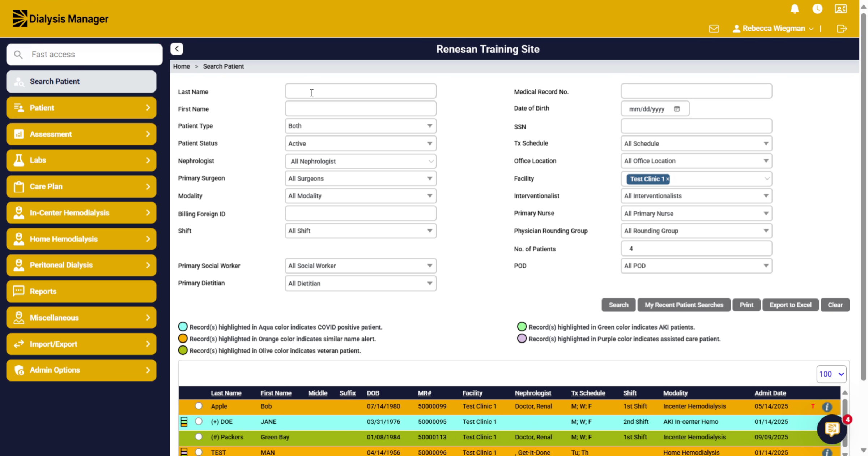Click the clock icon in header
This screenshot has height=456, width=868.
tap(817, 9)
